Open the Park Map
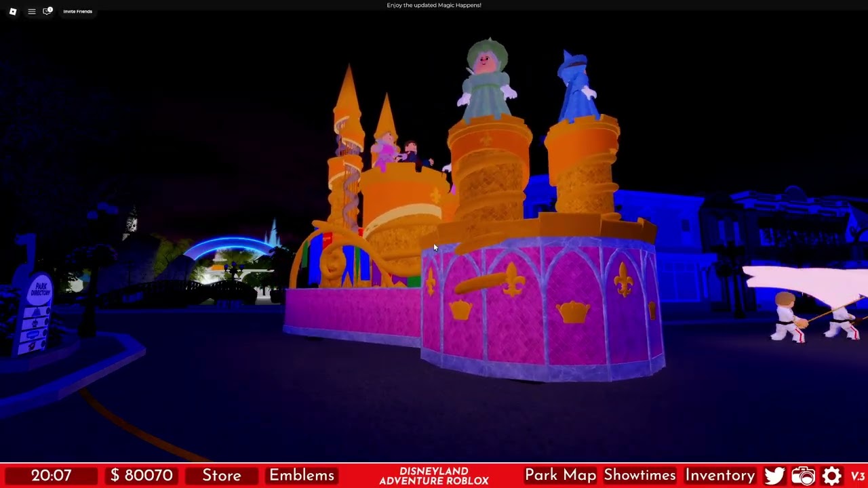 (x=561, y=476)
